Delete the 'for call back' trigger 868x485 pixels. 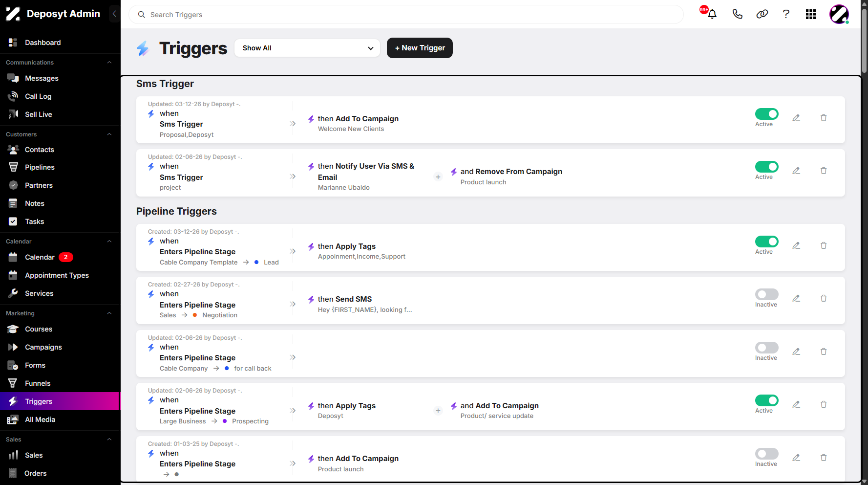click(x=824, y=352)
